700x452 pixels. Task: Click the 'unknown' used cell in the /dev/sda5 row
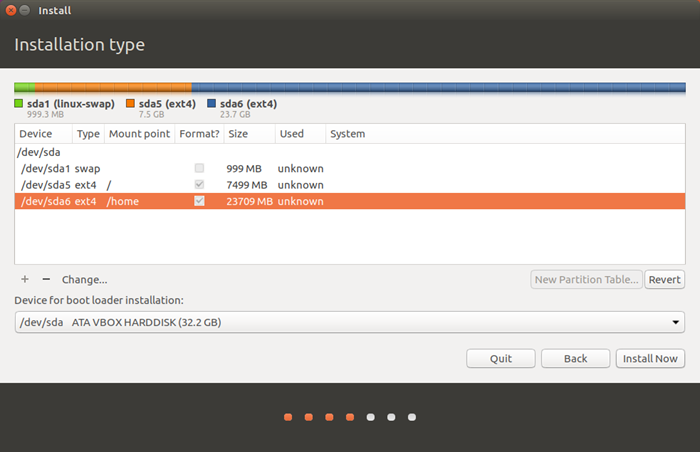(300, 184)
